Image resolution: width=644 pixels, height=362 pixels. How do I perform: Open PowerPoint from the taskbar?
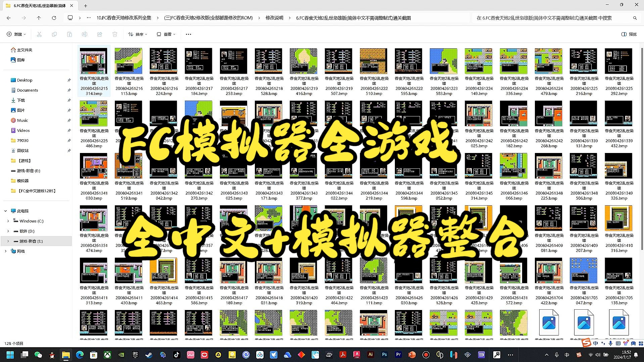coord(412,355)
